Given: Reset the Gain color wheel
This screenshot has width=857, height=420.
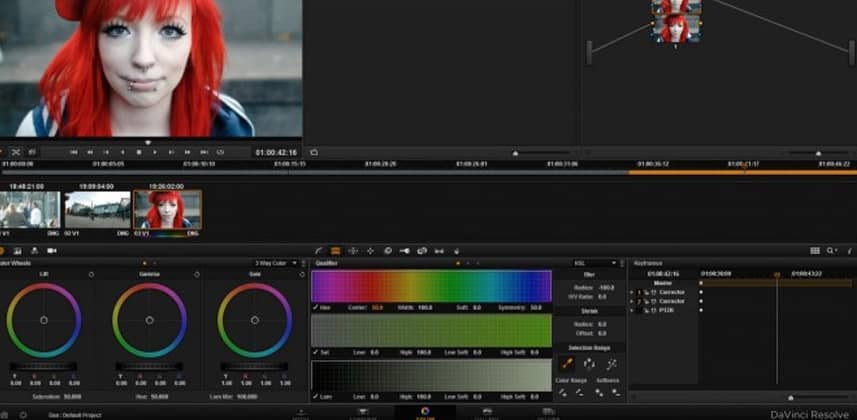Looking at the screenshot, I should point(302,275).
